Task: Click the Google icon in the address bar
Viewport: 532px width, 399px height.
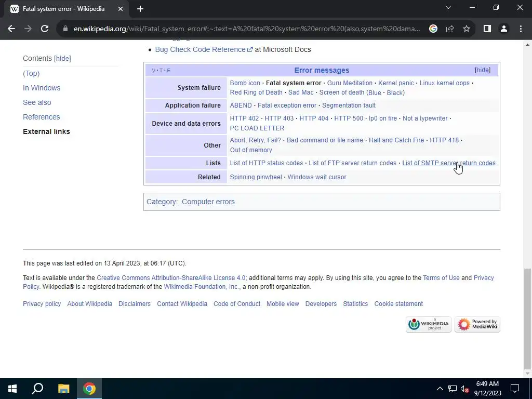Action: 433,29
